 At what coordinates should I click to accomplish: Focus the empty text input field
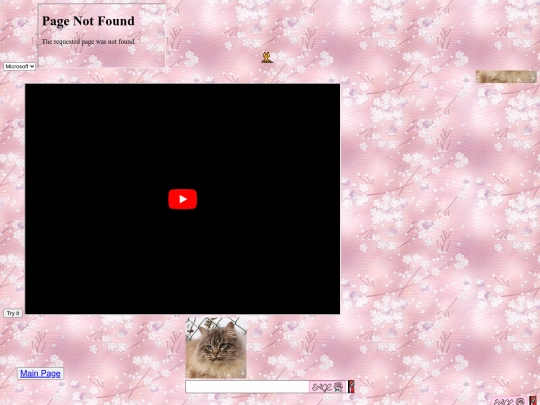coord(247,387)
